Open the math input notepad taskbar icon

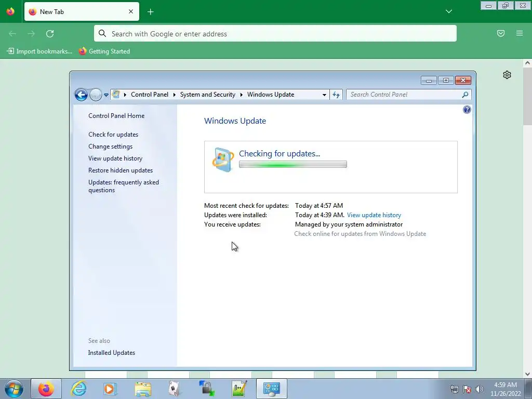tap(239, 389)
